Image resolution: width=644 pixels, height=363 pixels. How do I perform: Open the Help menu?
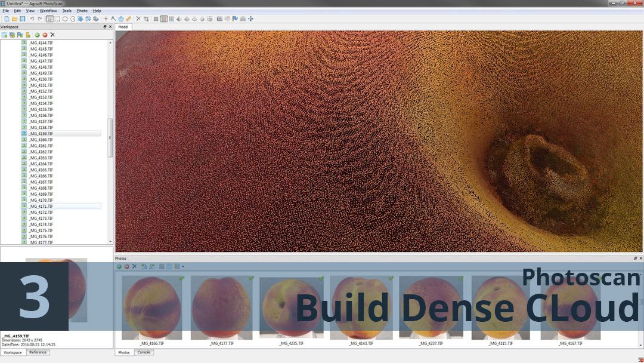click(97, 11)
